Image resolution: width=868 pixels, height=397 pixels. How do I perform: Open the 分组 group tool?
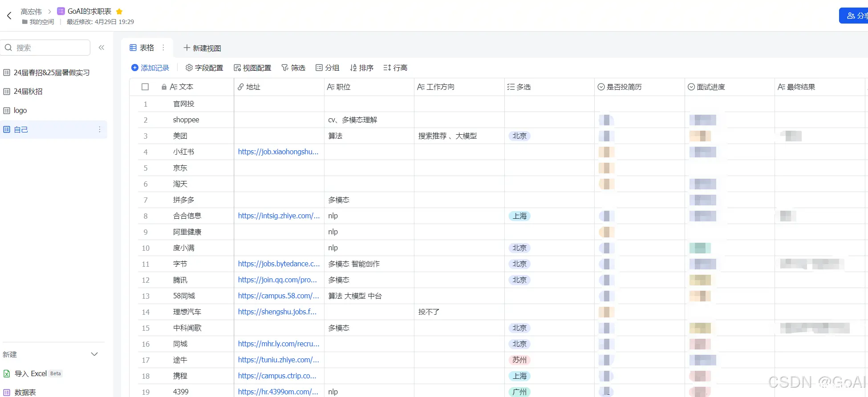click(327, 68)
